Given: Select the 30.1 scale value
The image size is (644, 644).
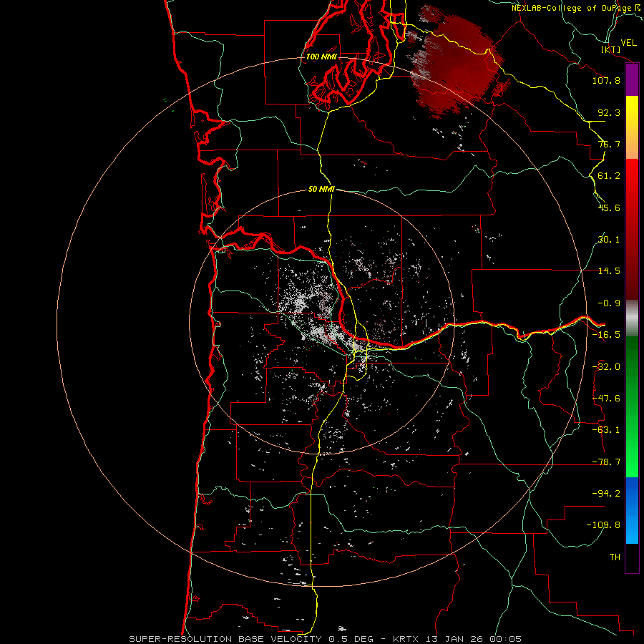Looking at the screenshot, I should [x=609, y=240].
